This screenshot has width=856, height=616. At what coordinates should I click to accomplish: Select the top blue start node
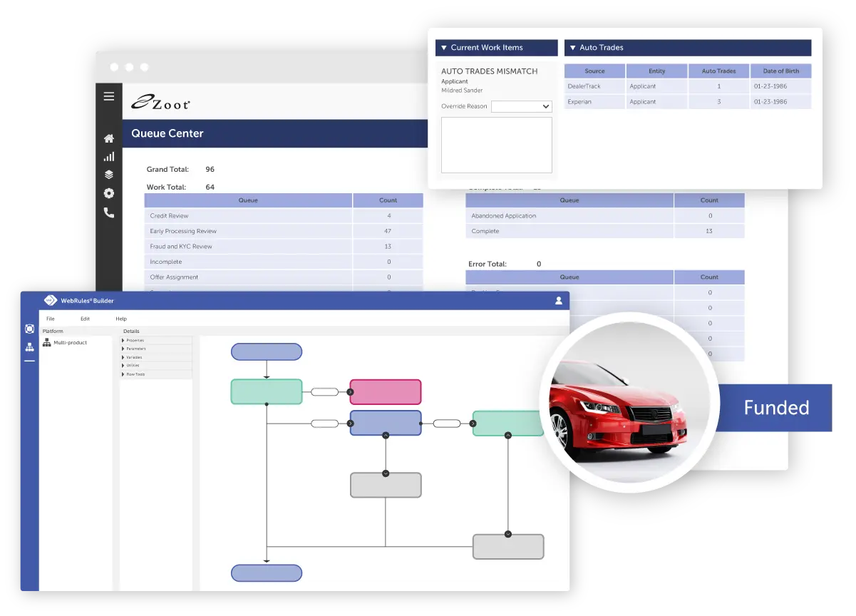267,351
